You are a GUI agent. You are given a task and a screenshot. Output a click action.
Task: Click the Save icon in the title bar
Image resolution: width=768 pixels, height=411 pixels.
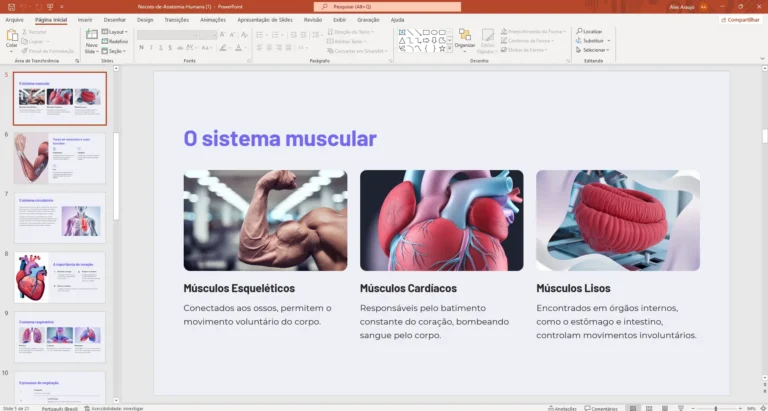tap(11, 7)
